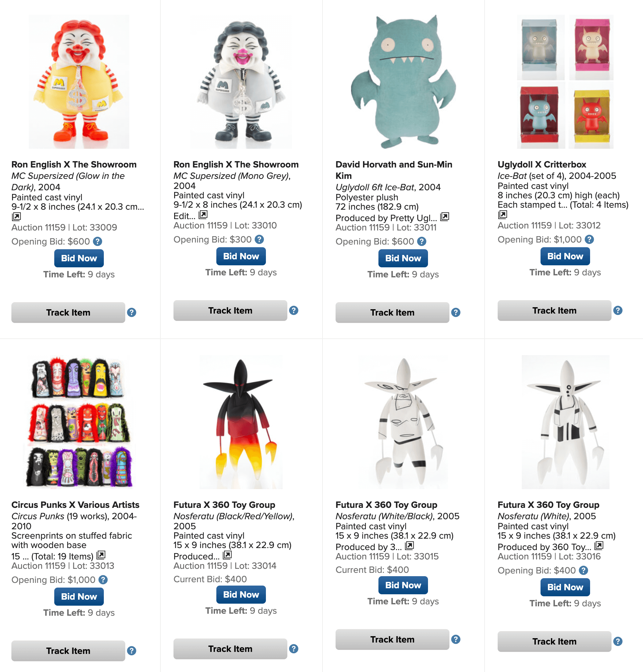Click the help icon beside Nosferatu (White) Track Item
643x672 pixels.
tap(618, 641)
